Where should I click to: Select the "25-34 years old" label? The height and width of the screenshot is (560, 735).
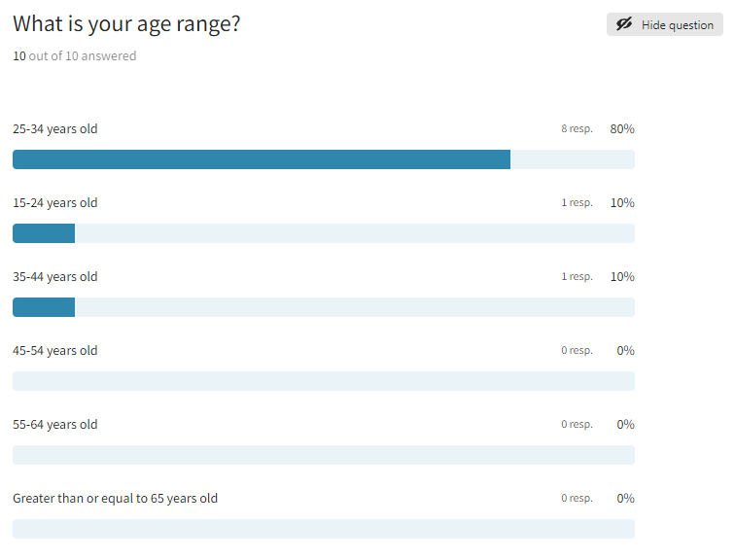click(55, 129)
